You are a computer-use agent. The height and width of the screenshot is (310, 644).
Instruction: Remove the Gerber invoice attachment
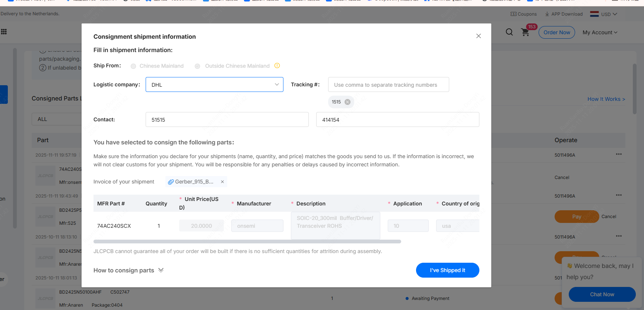(222, 182)
